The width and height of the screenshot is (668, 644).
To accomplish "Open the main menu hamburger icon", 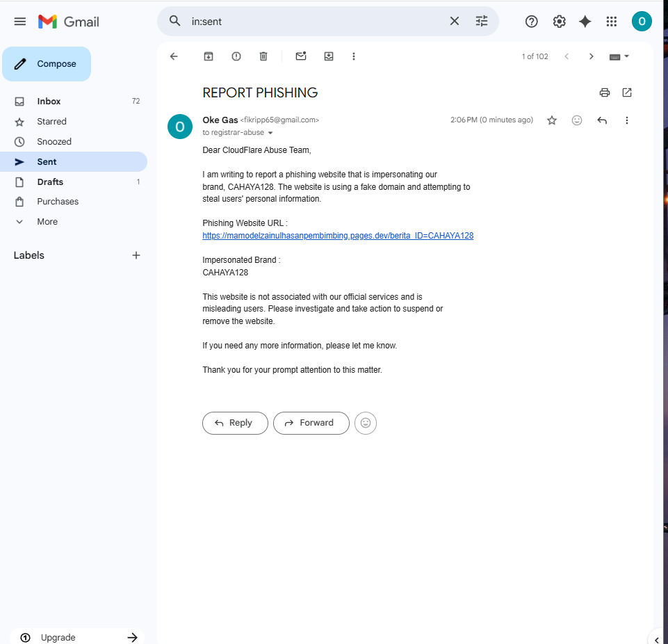I will 20,22.
